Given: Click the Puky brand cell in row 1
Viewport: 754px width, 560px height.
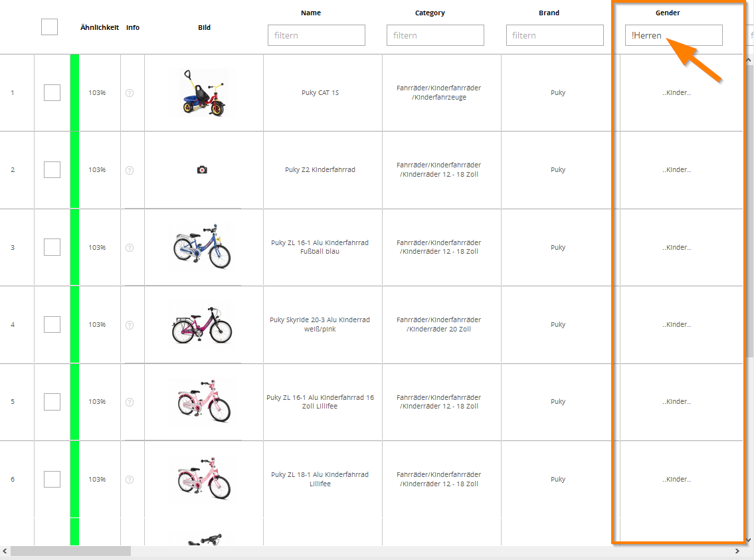Looking at the screenshot, I should pos(558,93).
